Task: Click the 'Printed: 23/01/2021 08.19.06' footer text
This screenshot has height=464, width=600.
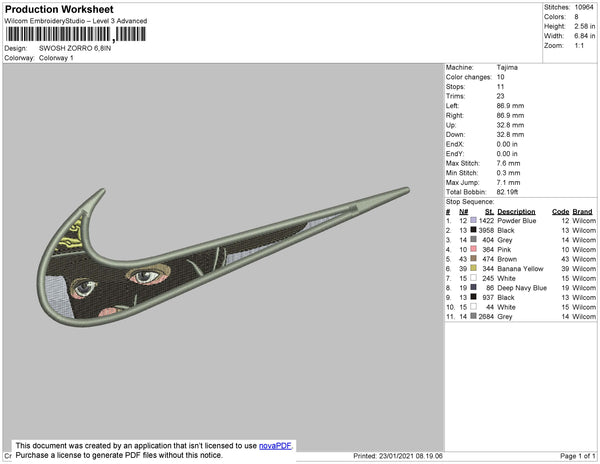Action: [x=398, y=456]
